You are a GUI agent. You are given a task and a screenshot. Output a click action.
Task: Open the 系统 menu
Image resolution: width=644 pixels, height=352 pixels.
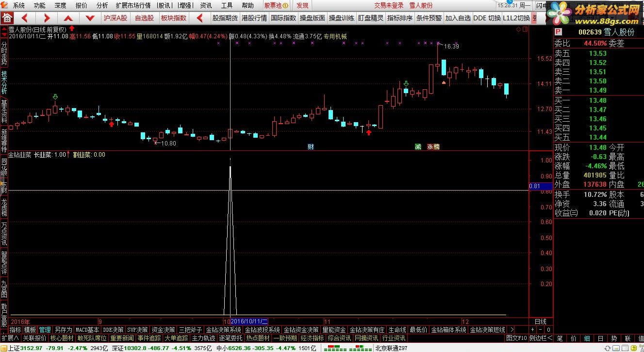pos(19,5)
